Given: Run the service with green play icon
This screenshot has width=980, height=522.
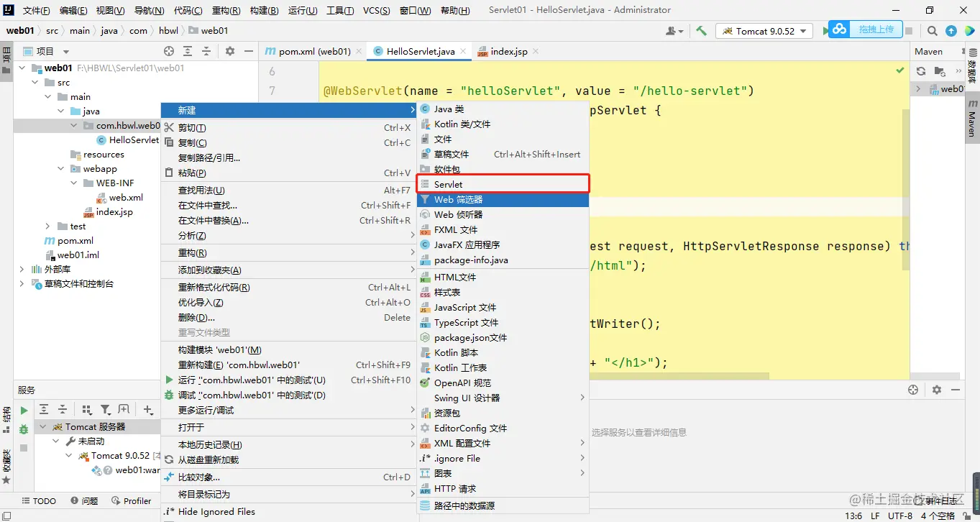Looking at the screenshot, I should (24, 411).
